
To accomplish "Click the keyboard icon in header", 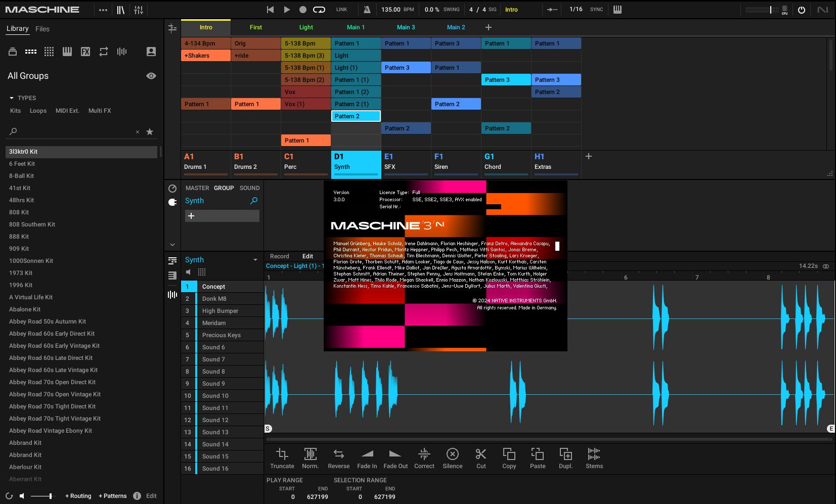I will coord(618,10).
